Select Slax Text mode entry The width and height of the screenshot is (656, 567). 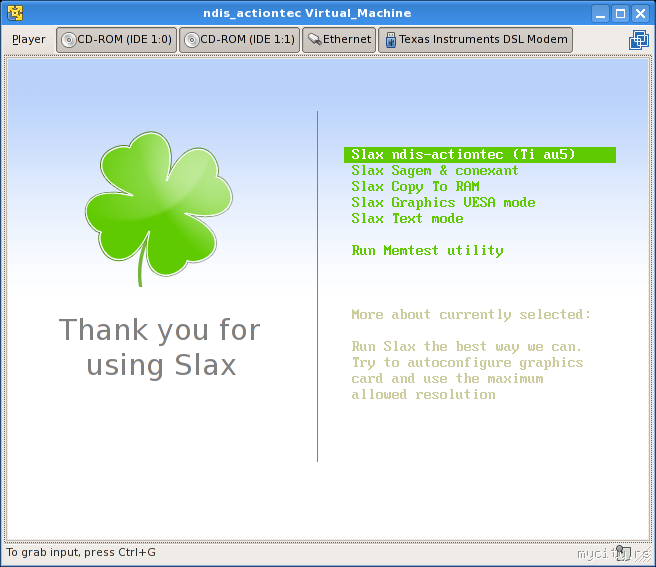pyautogui.click(x=407, y=218)
